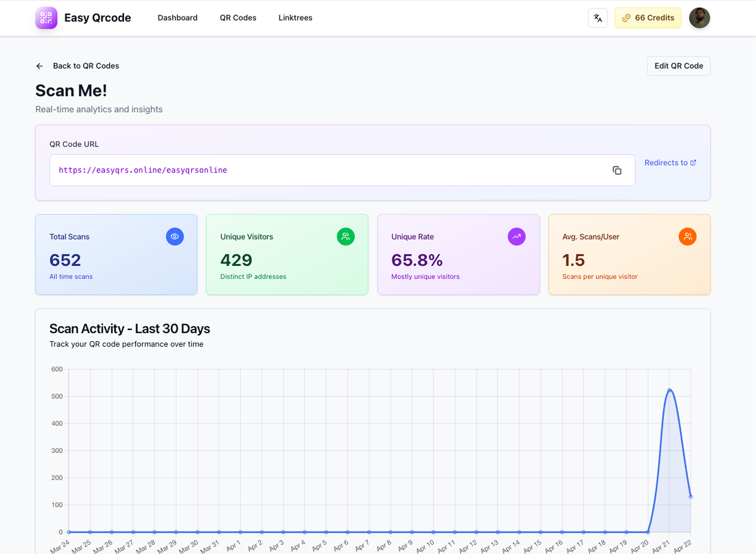Screen dimensions: 756x554
Task: Click the All time scans caption
Action: click(x=71, y=276)
